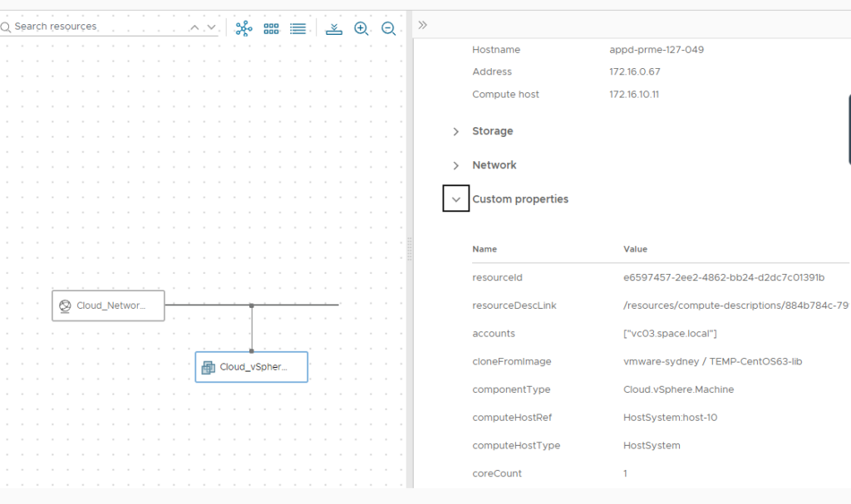This screenshot has height=504, width=851.
Task: Expand the Network section
Action: coord(456,165)
